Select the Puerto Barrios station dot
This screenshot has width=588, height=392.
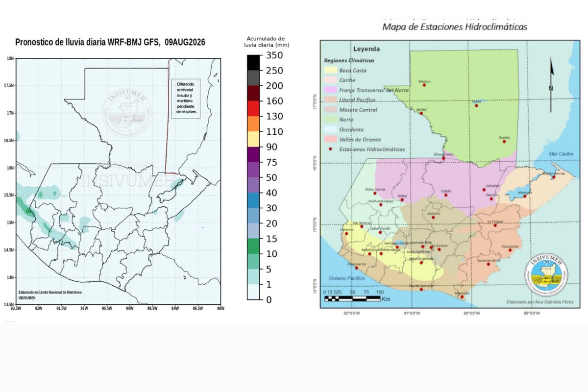click(554, 177)
